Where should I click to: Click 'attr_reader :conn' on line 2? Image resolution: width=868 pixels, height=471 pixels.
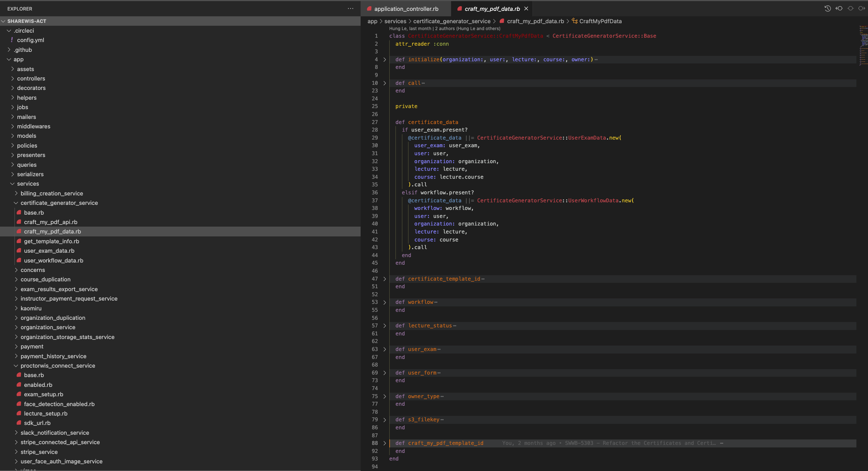click(x=422, y=44)
